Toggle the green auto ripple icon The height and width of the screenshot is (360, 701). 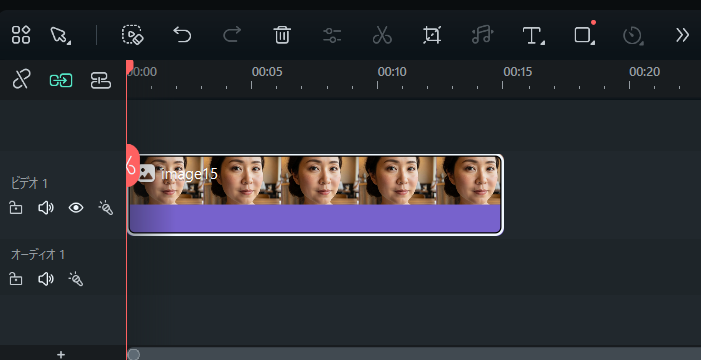(61, 80)
